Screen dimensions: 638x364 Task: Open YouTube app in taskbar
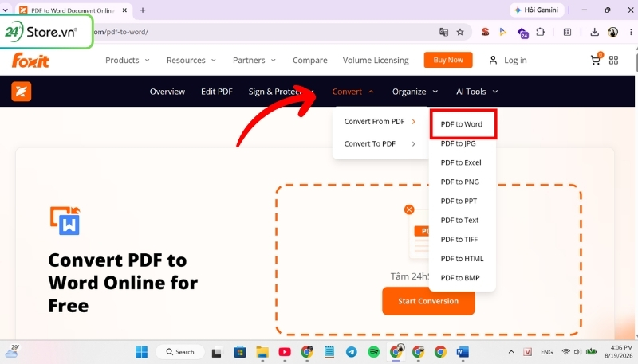pos(285,352)
